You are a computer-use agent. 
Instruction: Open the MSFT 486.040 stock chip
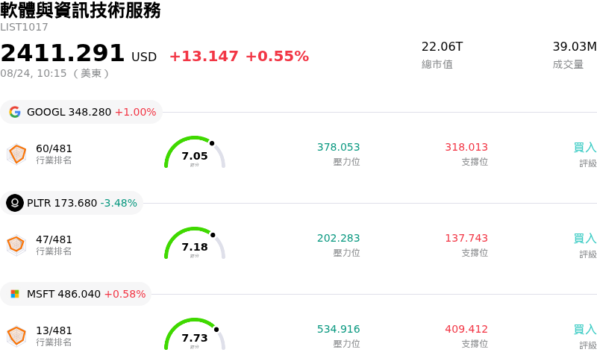pos(76,294)
